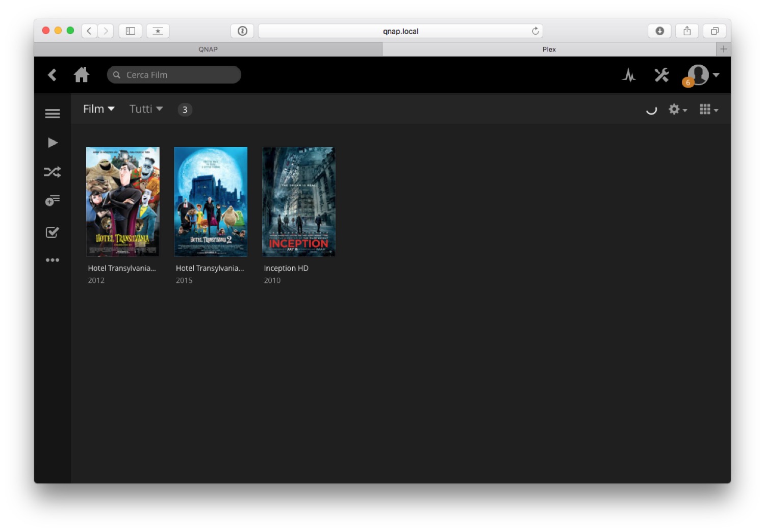Click Safari's forward navigation button

pos(106,31)
